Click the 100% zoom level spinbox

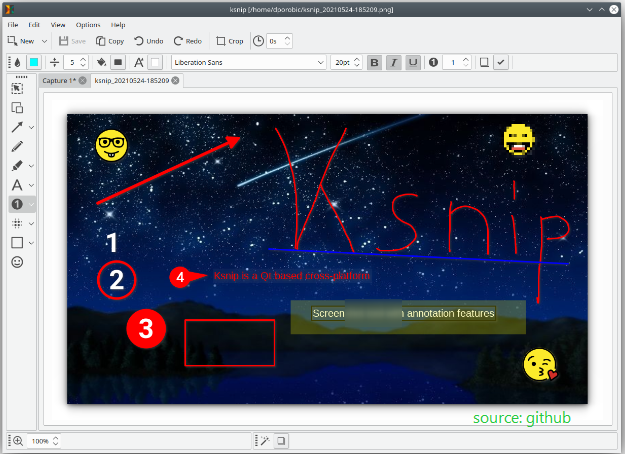pos(44,441)
